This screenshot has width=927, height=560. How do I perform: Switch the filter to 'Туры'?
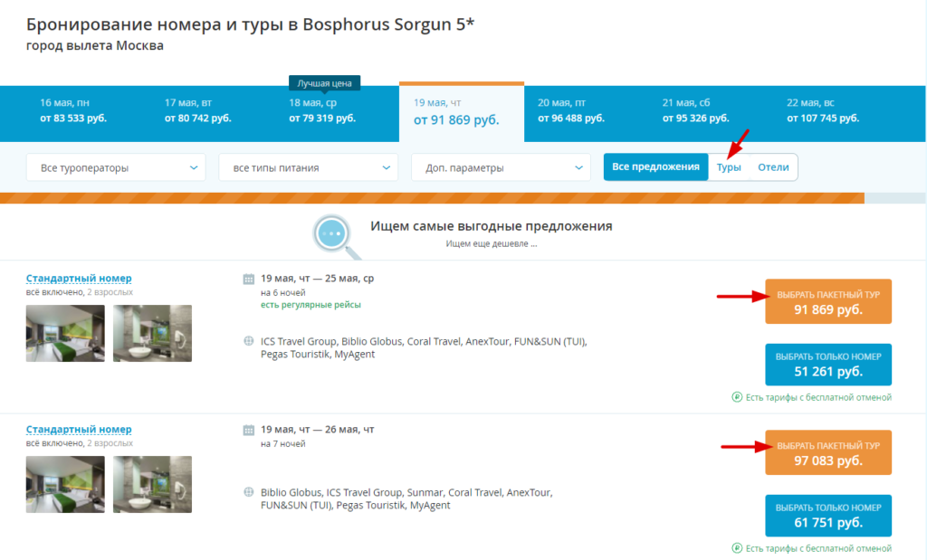coord(729,166)
